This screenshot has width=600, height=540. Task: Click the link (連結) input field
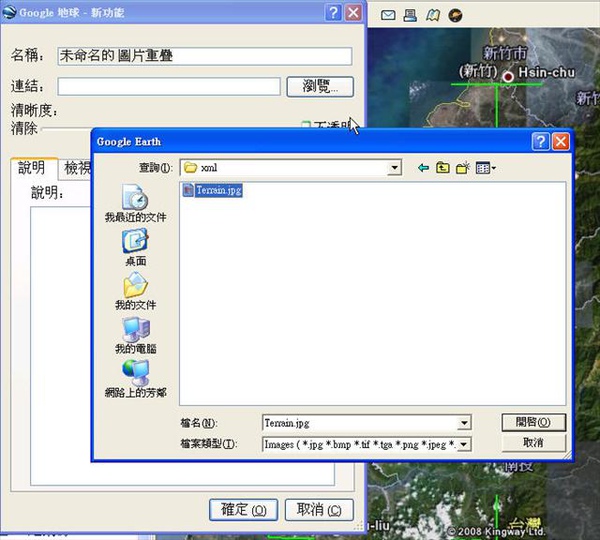pyautogui.click(x=169, y=86)
